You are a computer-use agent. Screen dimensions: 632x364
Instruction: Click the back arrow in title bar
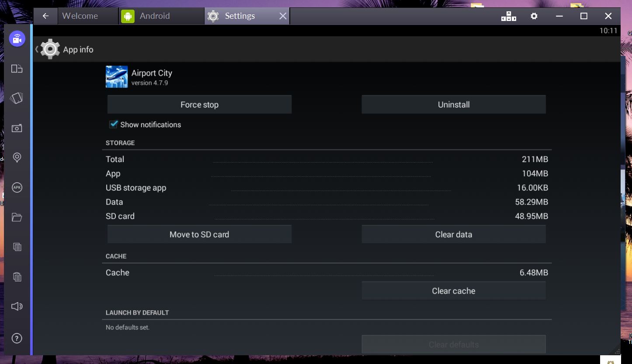tap(45, 16)
